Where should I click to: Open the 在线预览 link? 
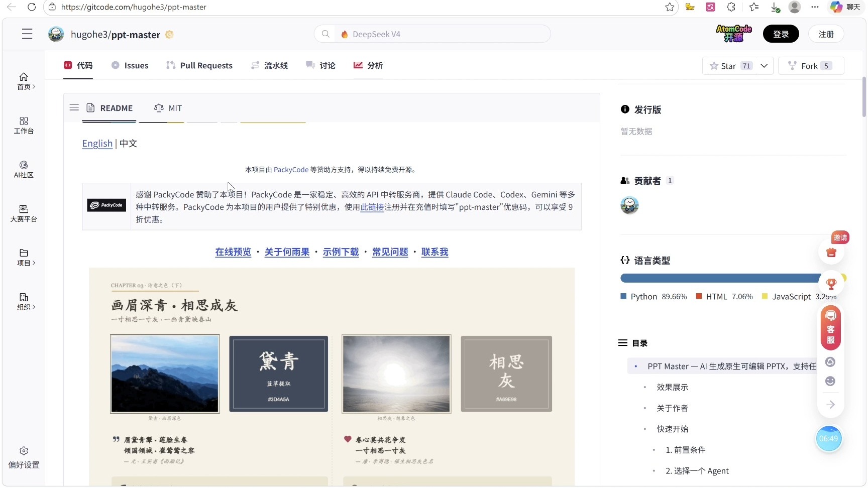click(x=233, y=252)
